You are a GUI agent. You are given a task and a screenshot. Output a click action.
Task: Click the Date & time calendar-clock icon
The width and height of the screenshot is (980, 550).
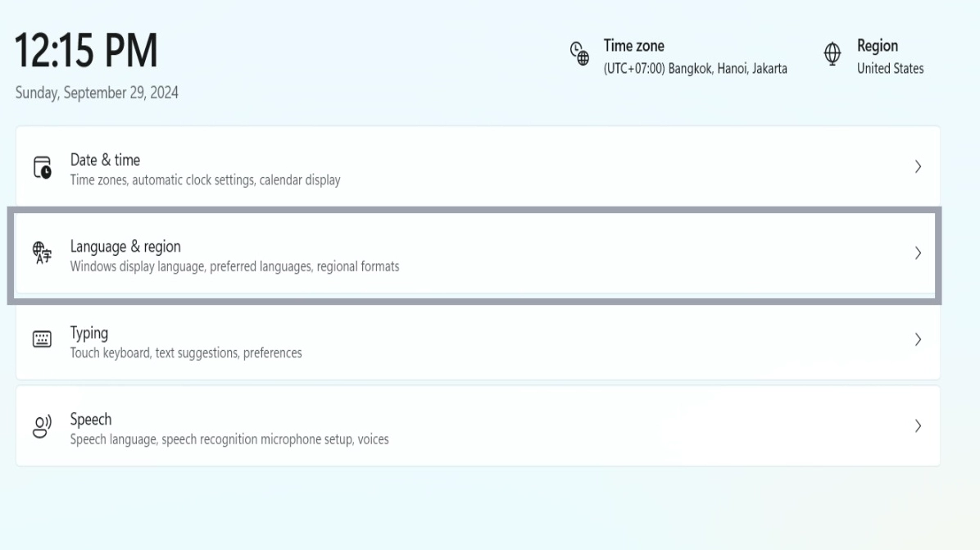click(x=42, y=167)
